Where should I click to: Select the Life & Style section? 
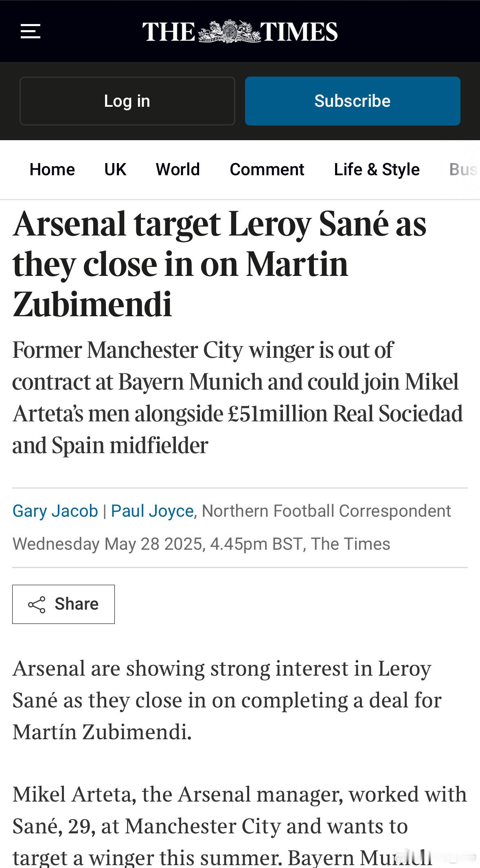(377, 169)
